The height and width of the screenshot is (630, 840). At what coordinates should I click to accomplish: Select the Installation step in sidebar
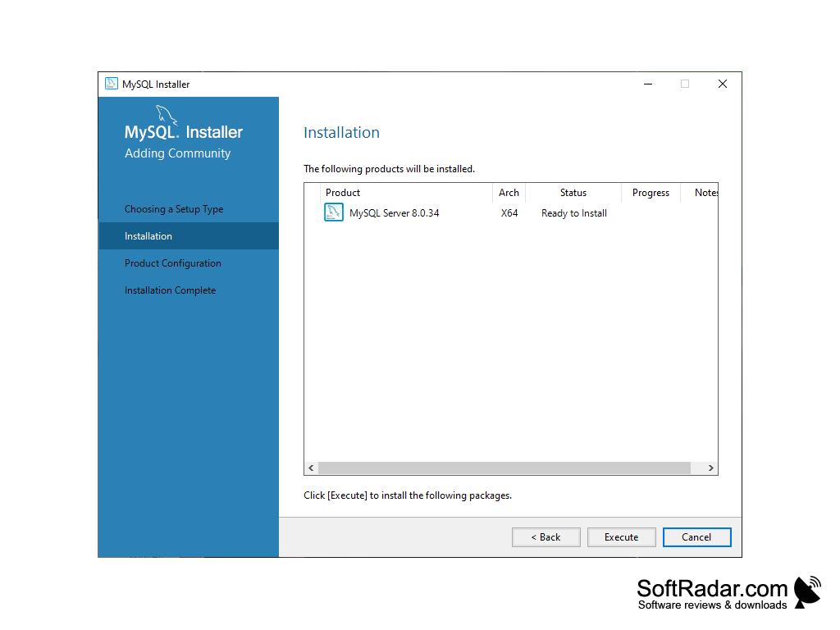(x=148, y=235)
